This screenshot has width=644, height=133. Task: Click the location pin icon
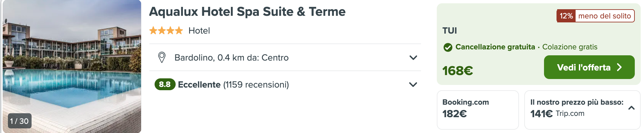tap(161, 58)
